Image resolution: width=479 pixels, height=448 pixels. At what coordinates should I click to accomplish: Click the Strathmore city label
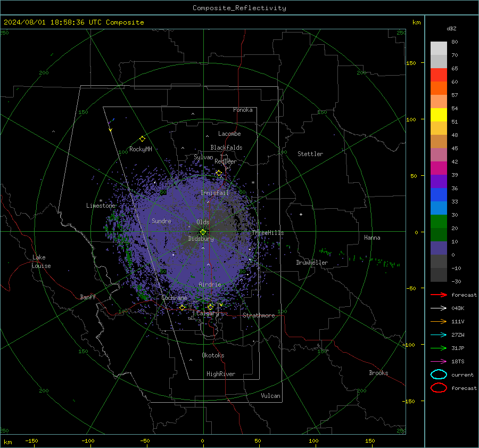[259, 315]
